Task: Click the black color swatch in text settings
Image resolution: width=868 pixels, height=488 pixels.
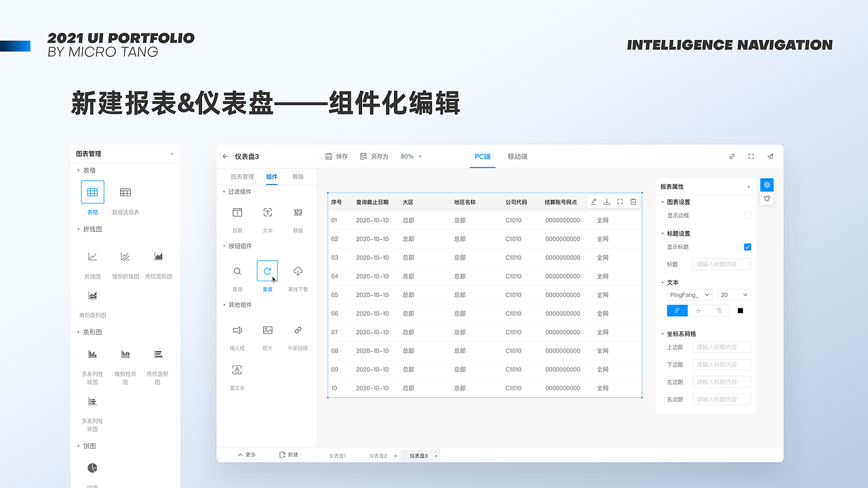Action: pyautogui.click(x=741, y=310)
